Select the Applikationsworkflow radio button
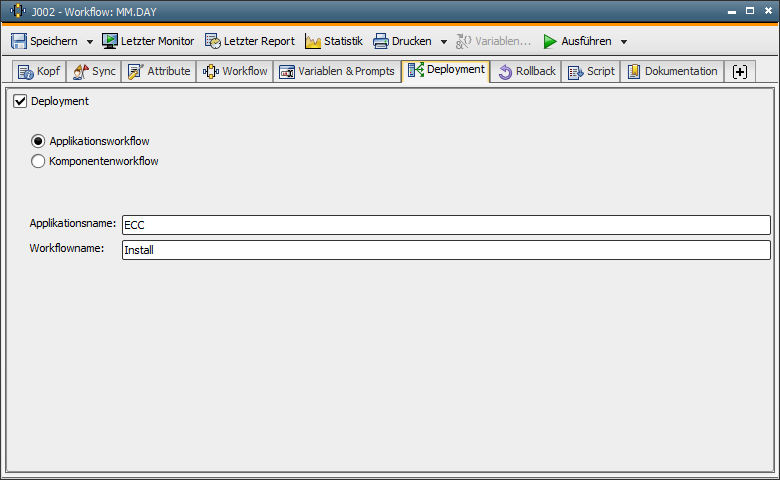 click(38, 141)
